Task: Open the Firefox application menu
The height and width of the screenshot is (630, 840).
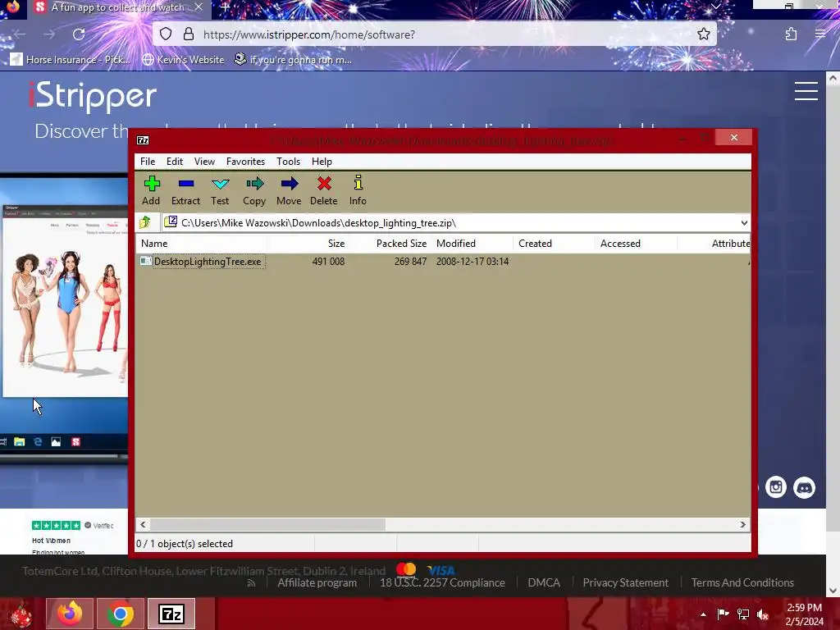Action: (820, 34)
